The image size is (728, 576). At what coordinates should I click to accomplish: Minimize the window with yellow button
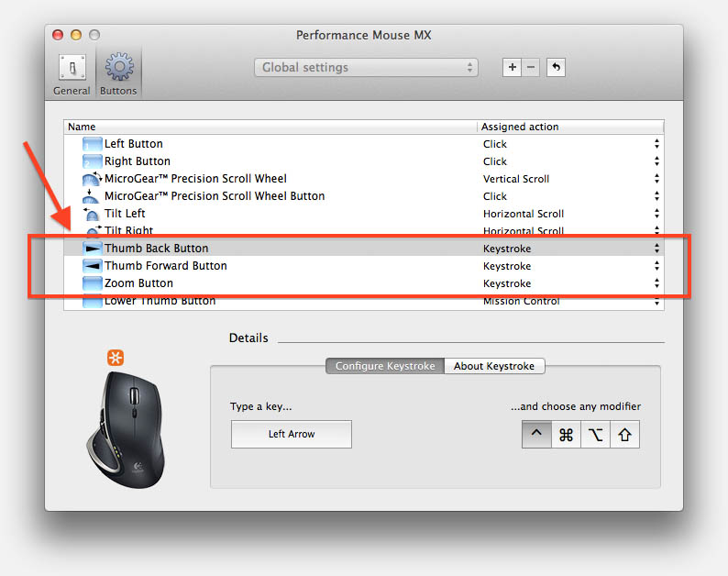76,35
